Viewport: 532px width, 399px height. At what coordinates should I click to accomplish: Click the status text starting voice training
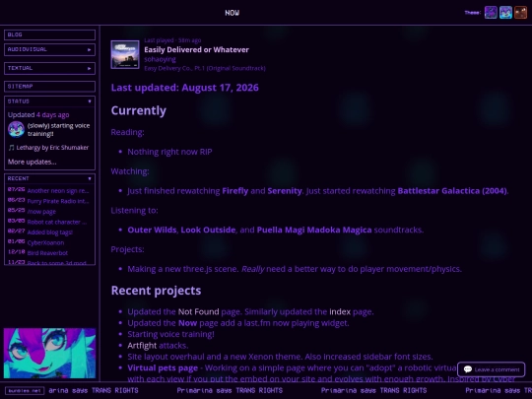[x=58, y=130]
